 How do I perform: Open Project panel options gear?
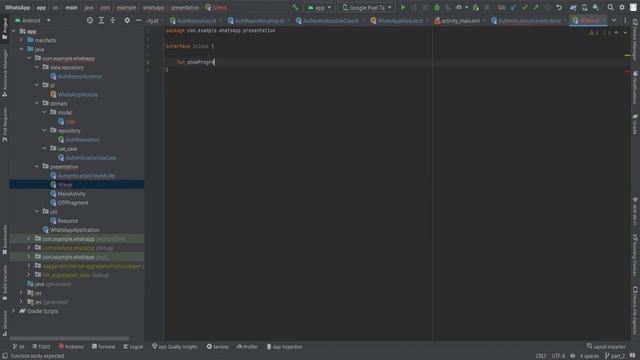click(127, 20)
